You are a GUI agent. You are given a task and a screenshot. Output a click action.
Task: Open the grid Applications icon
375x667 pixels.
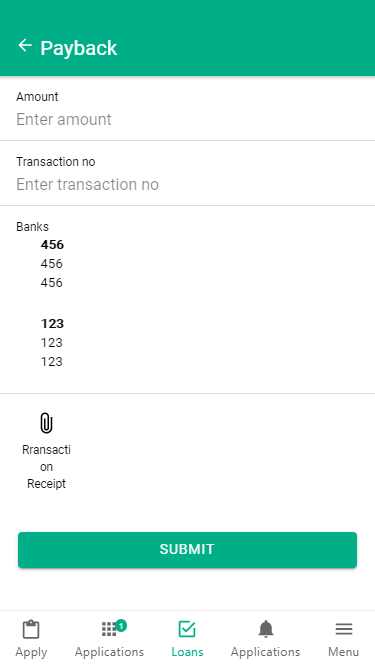109,629
